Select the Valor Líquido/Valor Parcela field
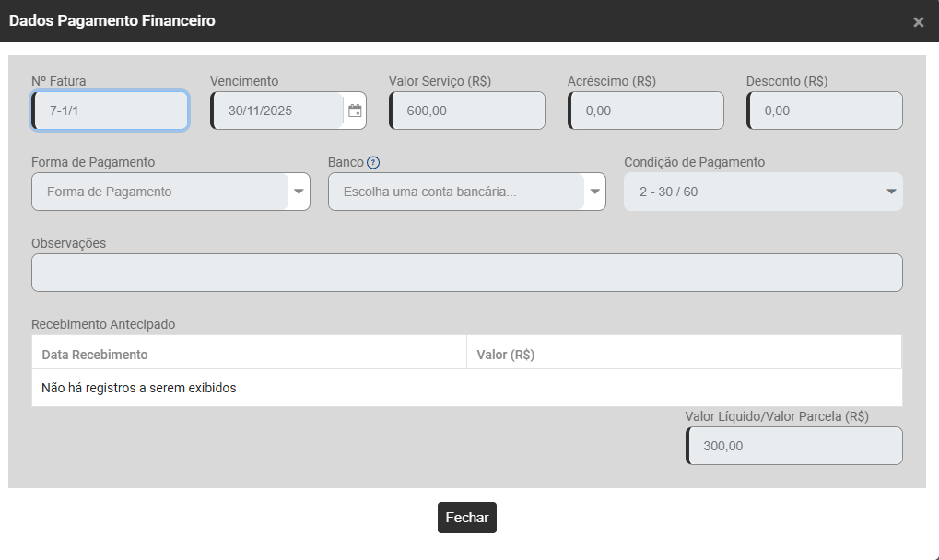The height and width of the screenshot is (560, 939). click(x=794, y=446)
